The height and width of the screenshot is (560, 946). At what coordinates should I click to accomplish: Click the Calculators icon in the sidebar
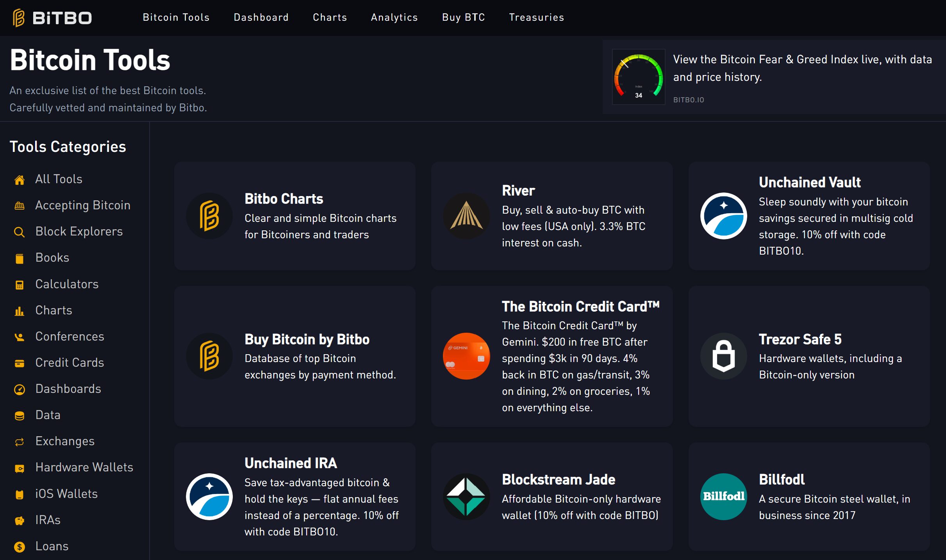click(x=19, y=284)
